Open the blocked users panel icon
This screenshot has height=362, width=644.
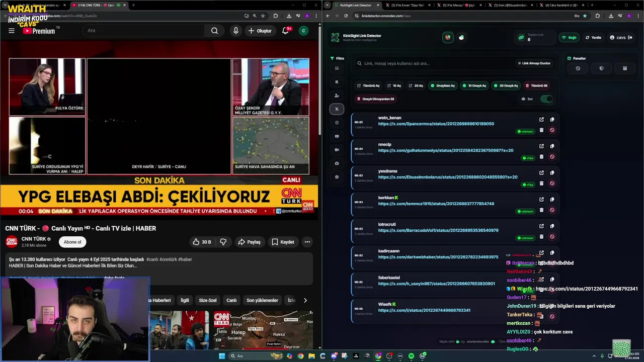[578, 68]
